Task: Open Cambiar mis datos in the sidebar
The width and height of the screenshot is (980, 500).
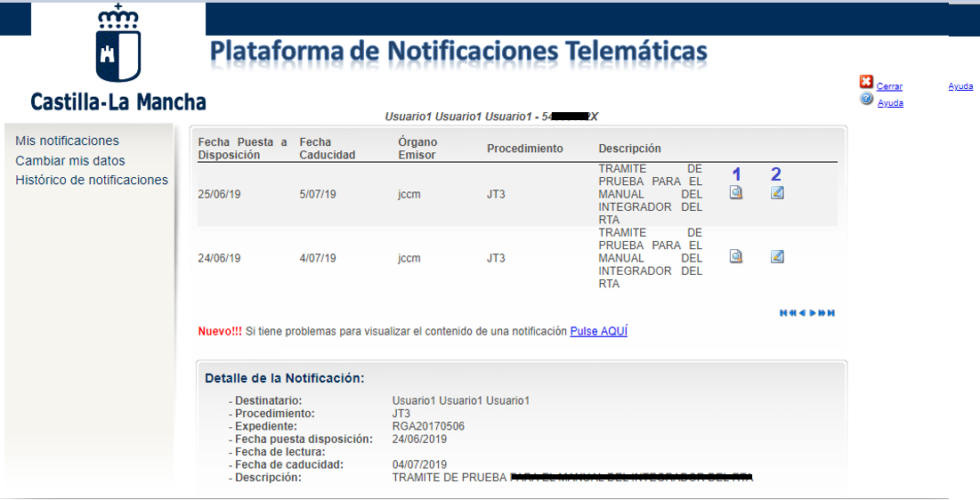Action: click(70, 161)
